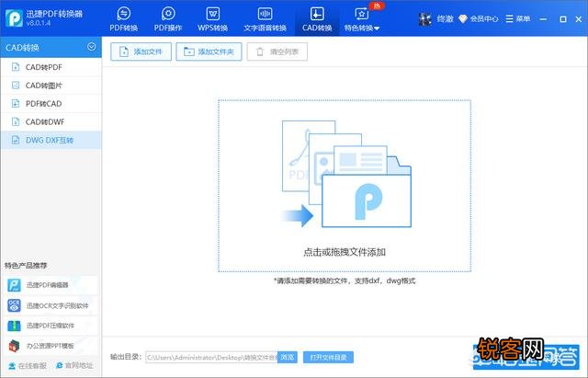Screen dimensions: 588x378
Task: Select CAD转图片 in the sidebar
Action: (51, 86)
